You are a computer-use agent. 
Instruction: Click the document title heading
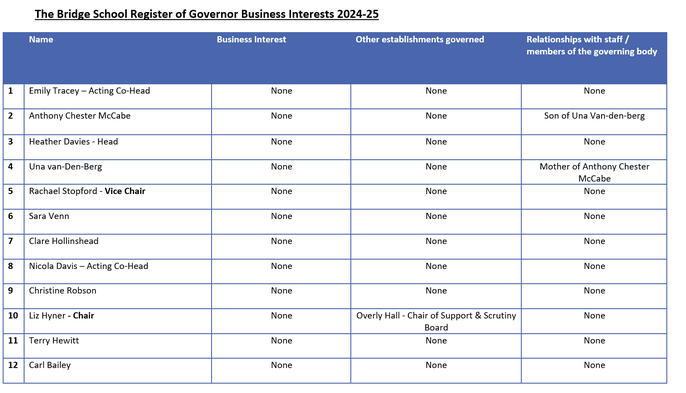(x=206, y=14)
